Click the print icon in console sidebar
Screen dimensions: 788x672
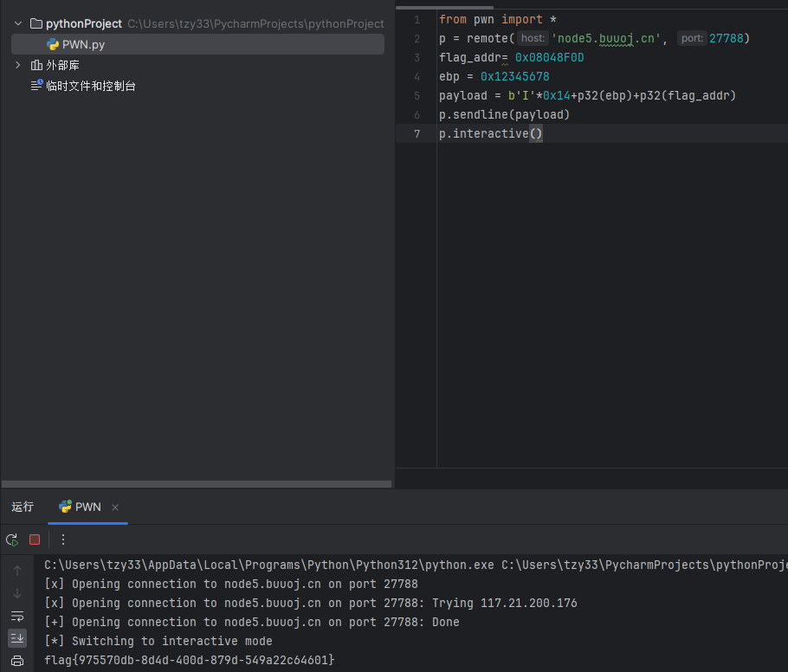(x=17, y=661)
